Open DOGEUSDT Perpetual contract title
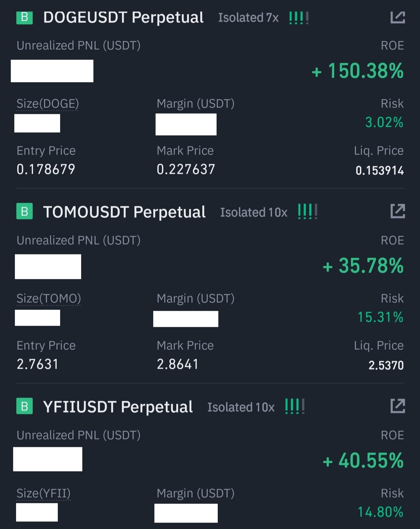This screenshot has width=420, height=529. (x=123, y=18)
